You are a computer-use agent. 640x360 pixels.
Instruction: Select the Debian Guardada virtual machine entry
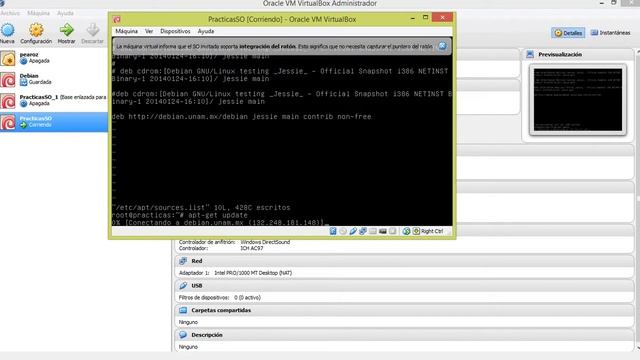pyautogui.click(x=54, y=80)
